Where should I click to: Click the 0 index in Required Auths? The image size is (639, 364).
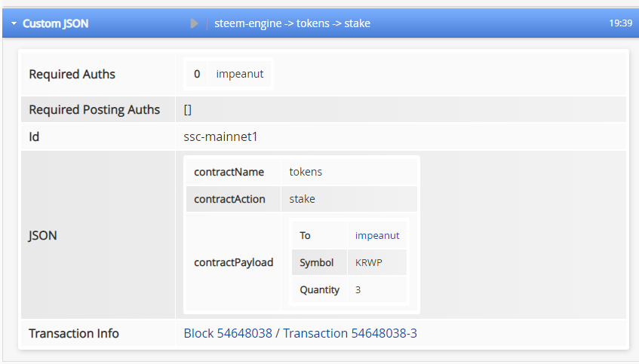pyautogui.click(x=197, y=74)
